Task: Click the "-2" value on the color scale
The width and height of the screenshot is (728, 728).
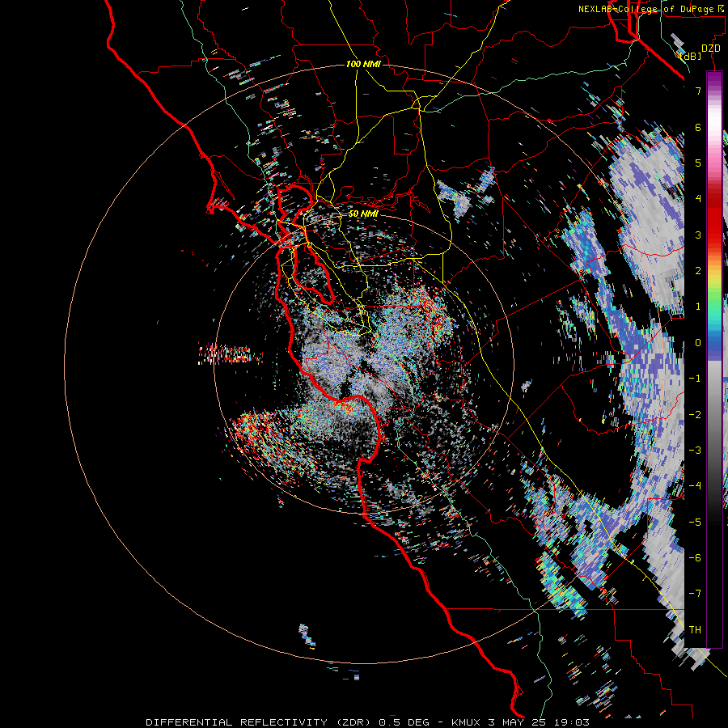Action: click(695, 415)
